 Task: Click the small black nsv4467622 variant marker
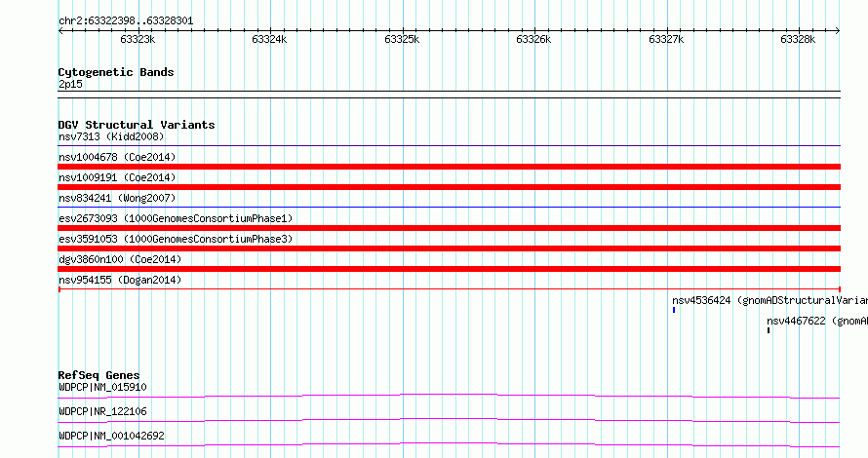coord(769,330)
